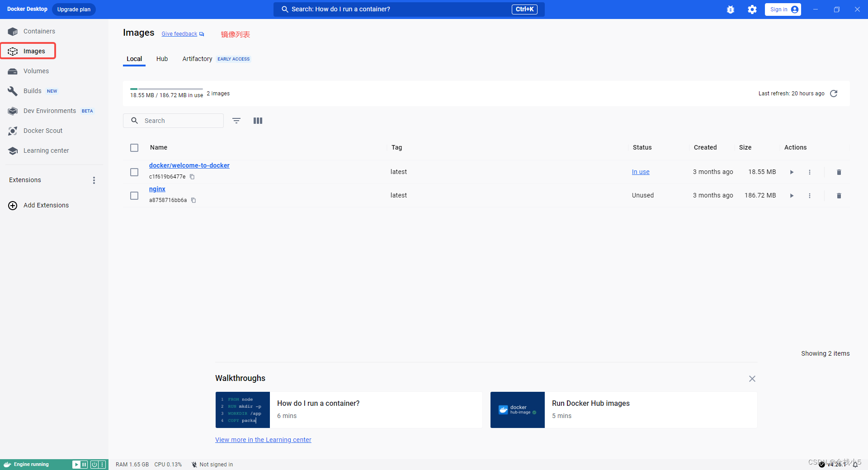Run the nginx image
The image size is (868, 470).
(792, 196)
